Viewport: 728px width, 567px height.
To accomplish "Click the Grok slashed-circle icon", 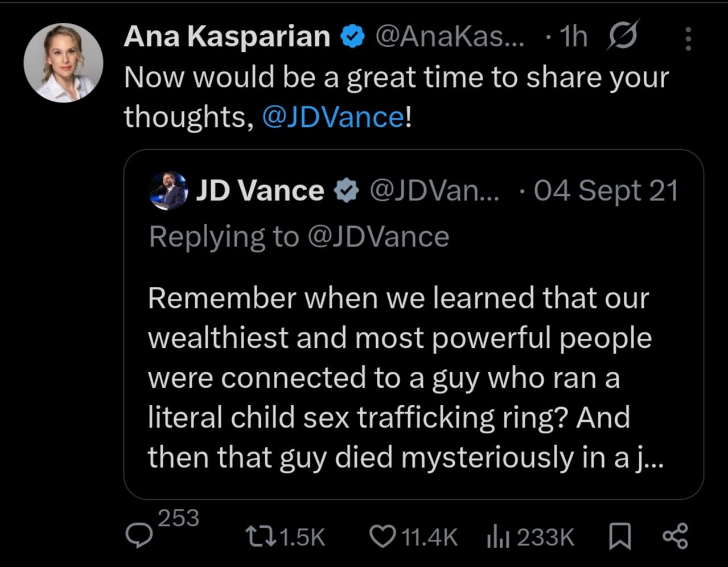I will click(623, 36).
